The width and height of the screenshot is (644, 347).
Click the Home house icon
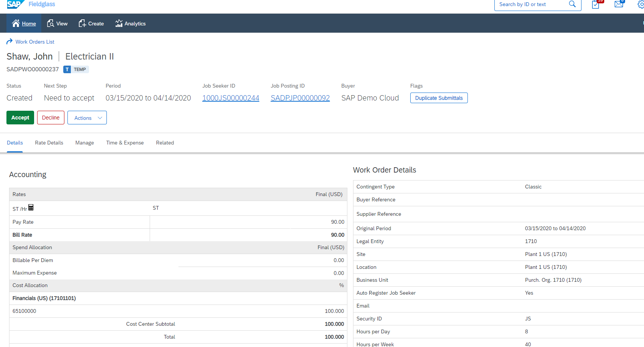click(x=16, y=24)
